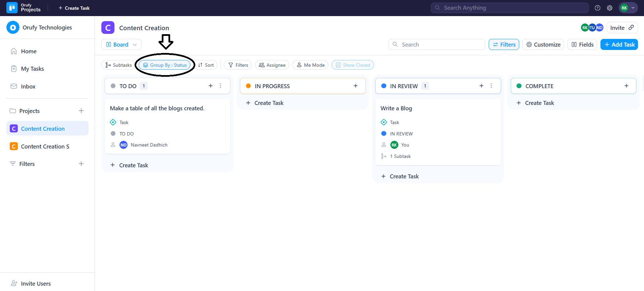Toggle the Show Closed option

click(x=352, y=65)
